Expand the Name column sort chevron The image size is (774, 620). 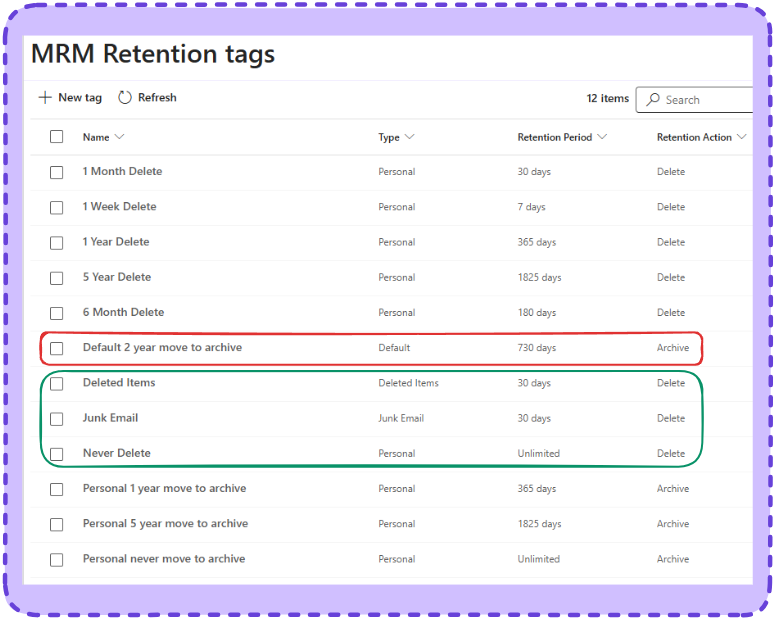pyautogui.click(x=120, y=137)
